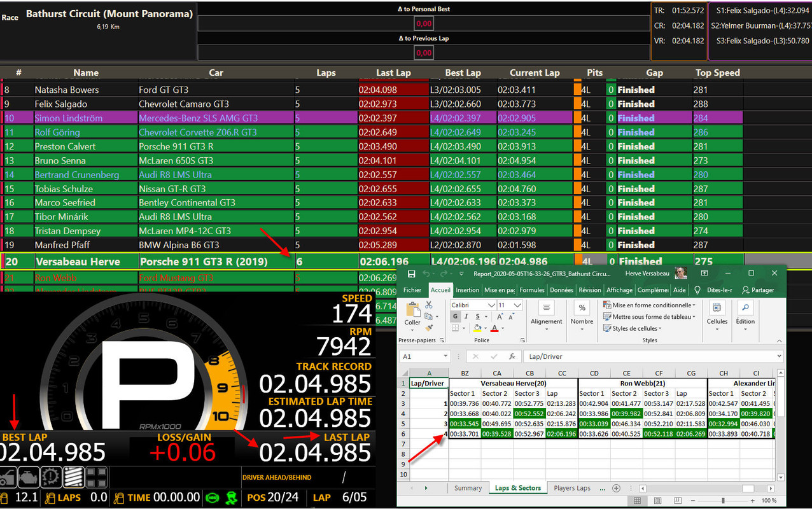Click the green ABS indicator icon
The width and height of the screenshot is (812, 509).
click(214, 498)
